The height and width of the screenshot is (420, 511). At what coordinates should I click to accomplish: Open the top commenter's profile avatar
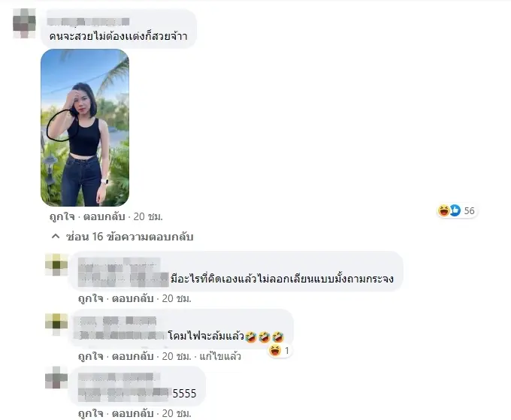pos(25,23)
